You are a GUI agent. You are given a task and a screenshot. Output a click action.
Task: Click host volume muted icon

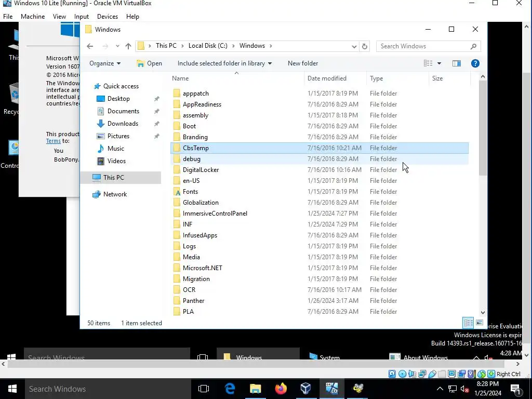(464, 389)
